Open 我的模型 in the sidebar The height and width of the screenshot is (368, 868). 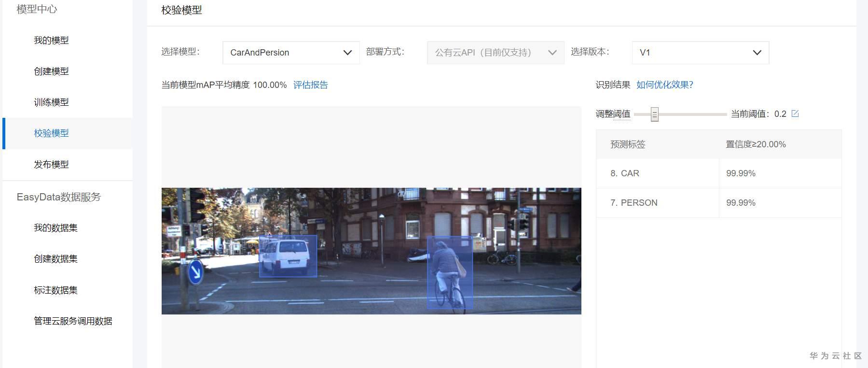pyautogui.click(x=51, y=41)
